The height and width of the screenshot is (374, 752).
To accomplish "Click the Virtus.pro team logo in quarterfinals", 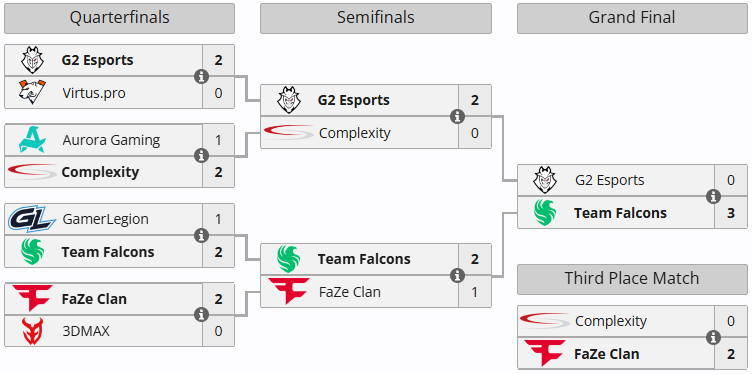I will [32, 92].
